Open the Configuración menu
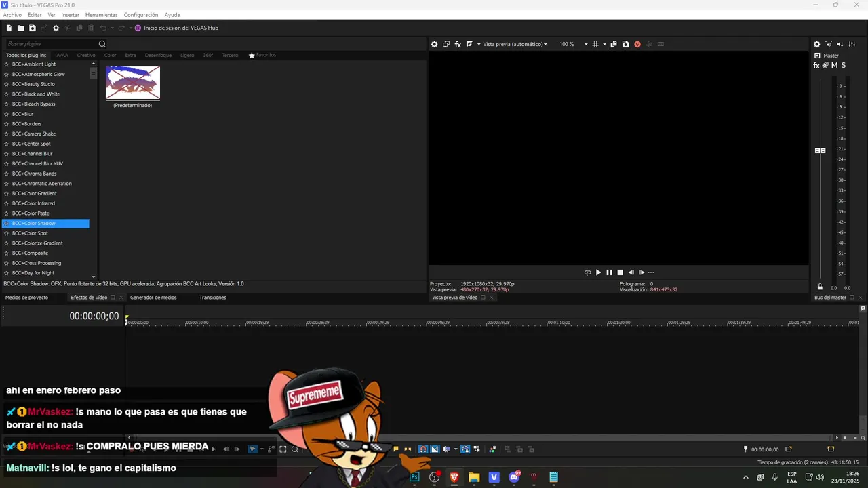This screenshot has width=868, height=488. tap(141, 14)
